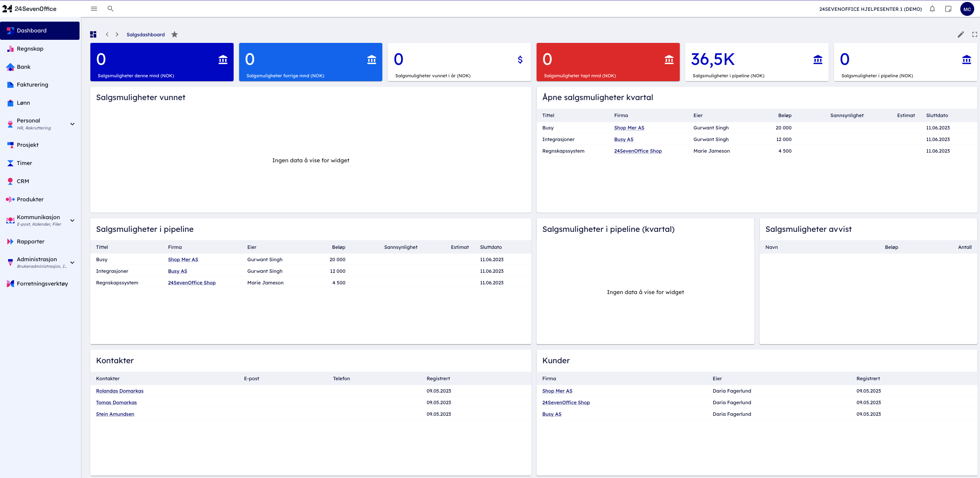Screen dimensions: 980x478
Task: Open contact Rolandas Domarkas
Action: [x=120, y=391]
